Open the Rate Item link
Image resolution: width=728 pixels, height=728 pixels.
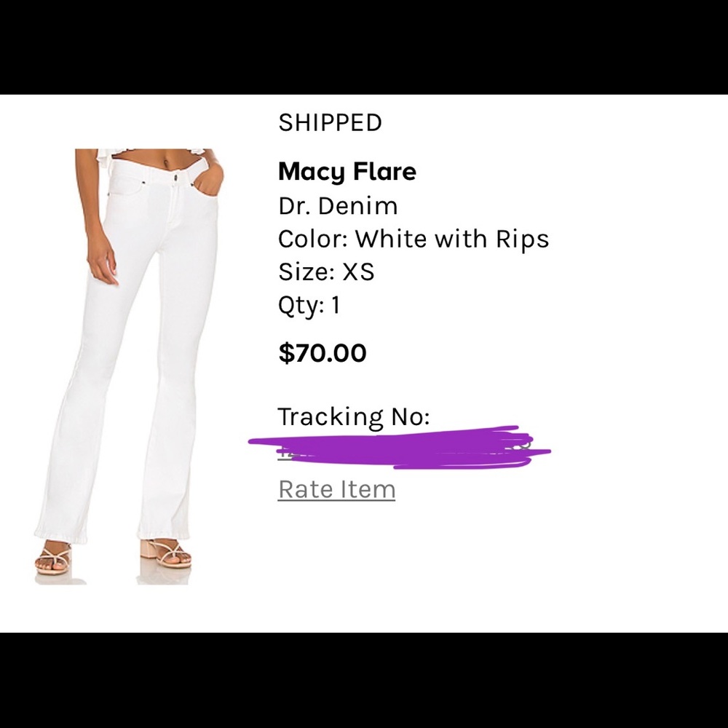[336, 488]
